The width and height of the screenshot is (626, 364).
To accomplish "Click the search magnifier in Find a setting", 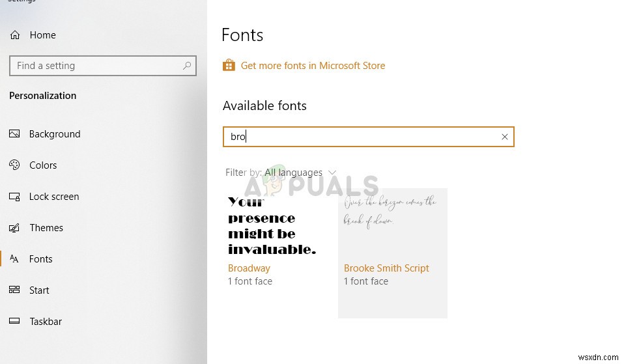I will click(x=186, y=66).
